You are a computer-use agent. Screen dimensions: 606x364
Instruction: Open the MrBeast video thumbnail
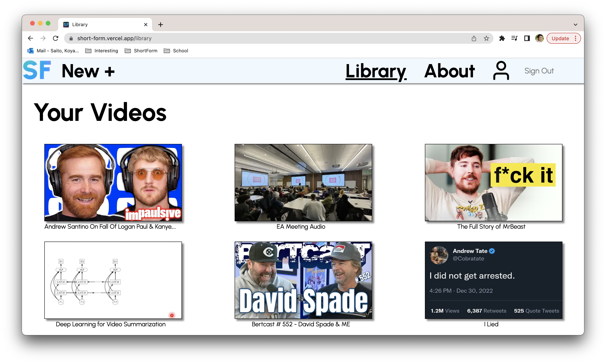tap(493, 183)
